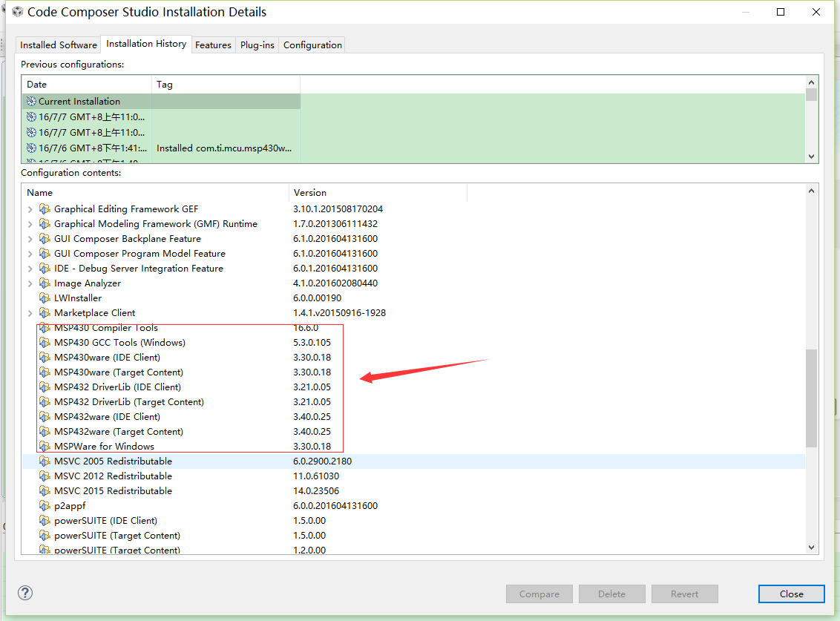Click the MSVC 2015 Redistributable icon
This screenshot has height=621, width=840.
coord(45,491)
